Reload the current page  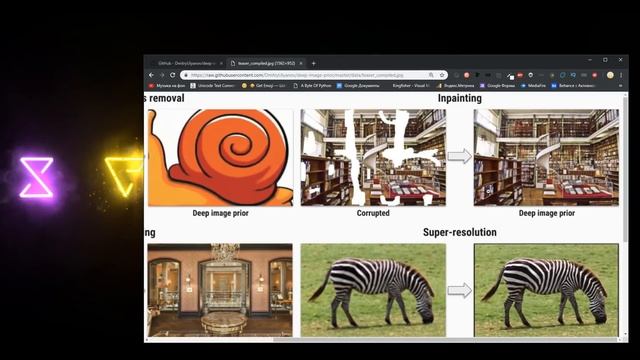tap(173, 75)
